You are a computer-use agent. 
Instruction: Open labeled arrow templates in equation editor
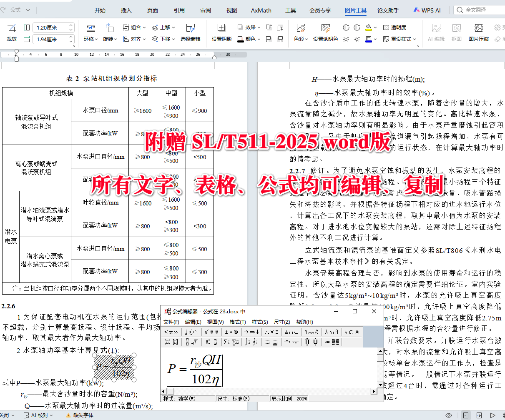point(291,342)
